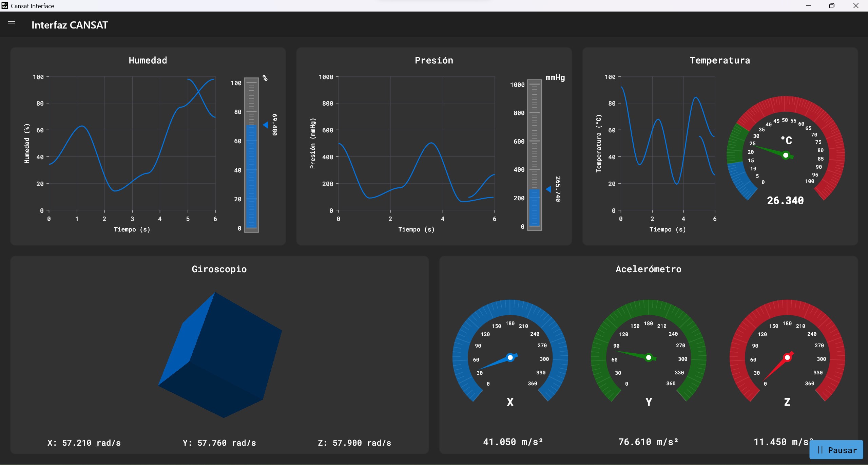The width and height of the screenshot is (868, 465).
Task: Click the Z accelerometer needle knob
Action: [x=787, y=357]
